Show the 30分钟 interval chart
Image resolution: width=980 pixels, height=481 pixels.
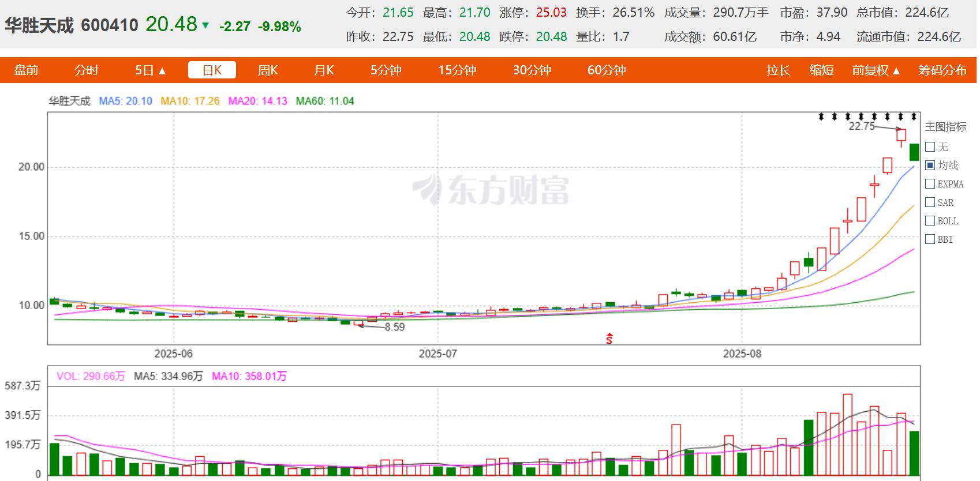(x=532, y=70)
